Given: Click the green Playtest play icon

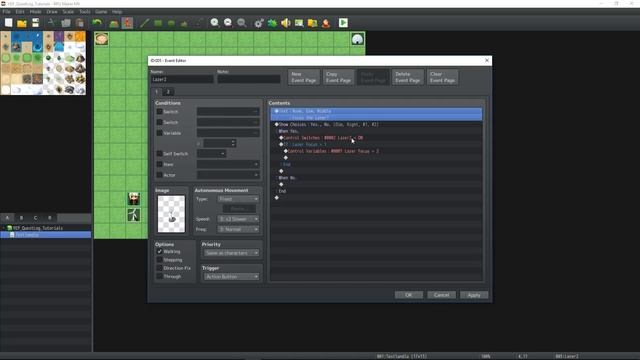Looking at the screenshot, I should click(x=343, y=23).
